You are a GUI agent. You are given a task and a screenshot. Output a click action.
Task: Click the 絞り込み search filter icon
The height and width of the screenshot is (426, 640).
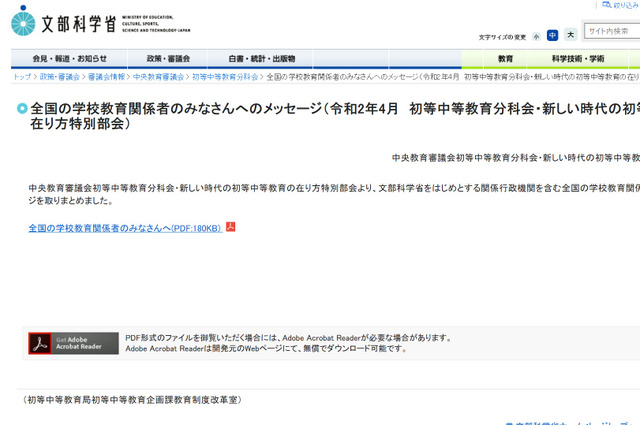(x=607, y=5)
